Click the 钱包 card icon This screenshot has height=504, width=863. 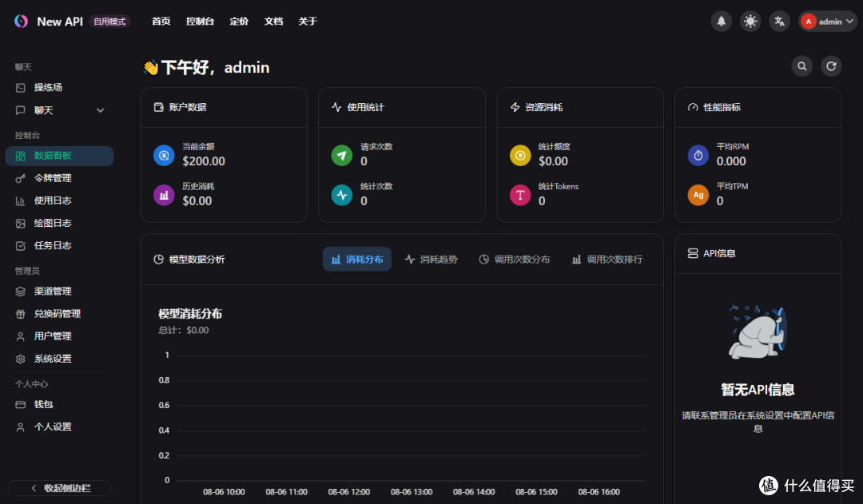pos(20,404)
